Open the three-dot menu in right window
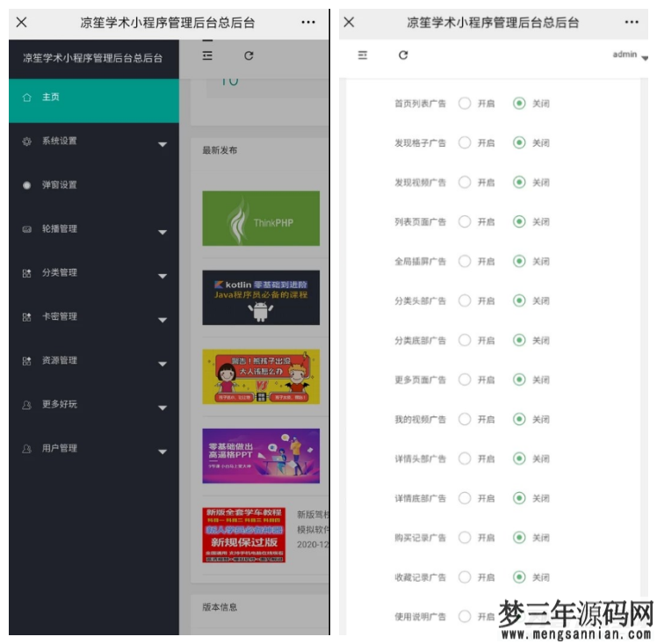The height and width of the screenshot is (644, 657). pos(632,22)
